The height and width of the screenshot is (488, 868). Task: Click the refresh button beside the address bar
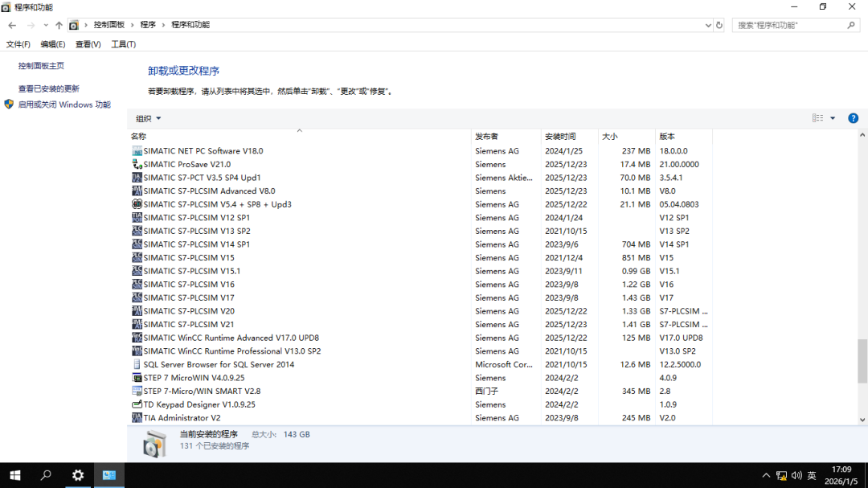tap(719, 25)
